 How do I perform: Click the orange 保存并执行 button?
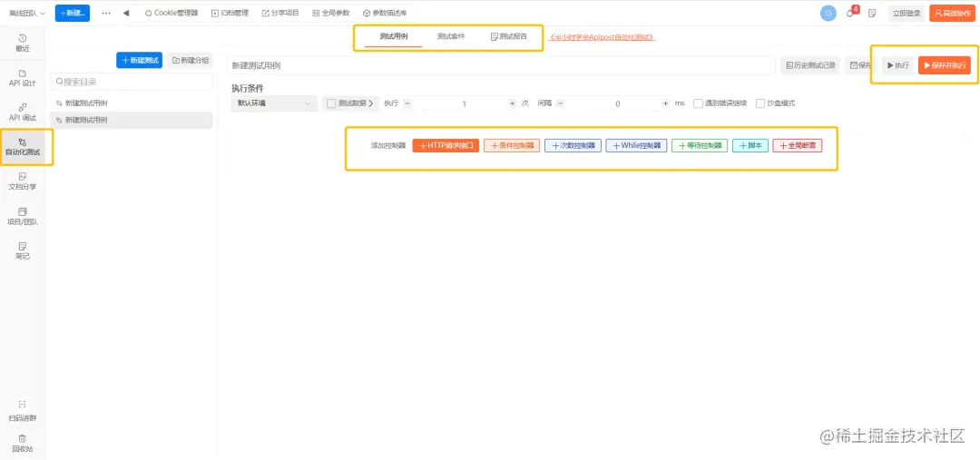[x=945, y=65]
